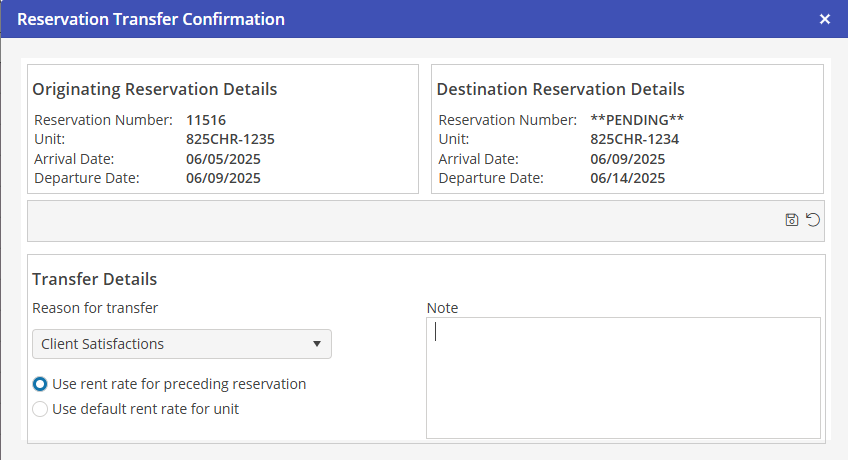Select 'Use rent rate for preceding reservation'
The image size is (848, 460).
click(x=40, y=384)
